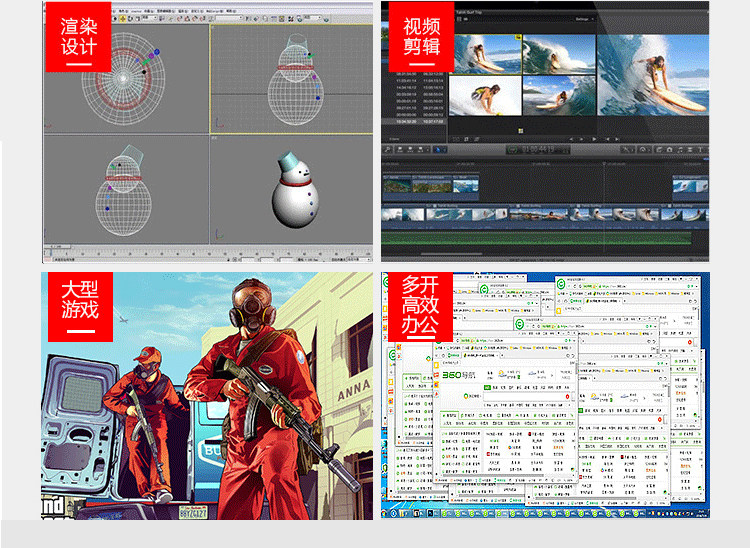Click the enhancement wand icon in the editor toolbar
750x548 pixels.
pyautogui.click(x=626, y=149)
